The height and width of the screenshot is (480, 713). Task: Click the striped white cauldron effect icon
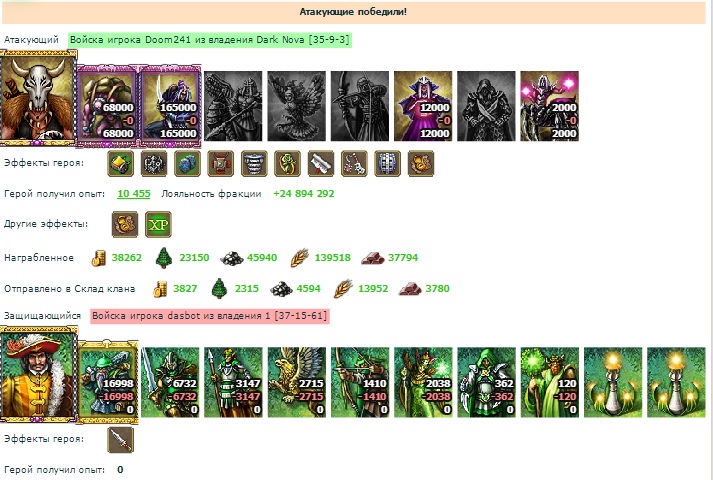[x=254, y=163]
